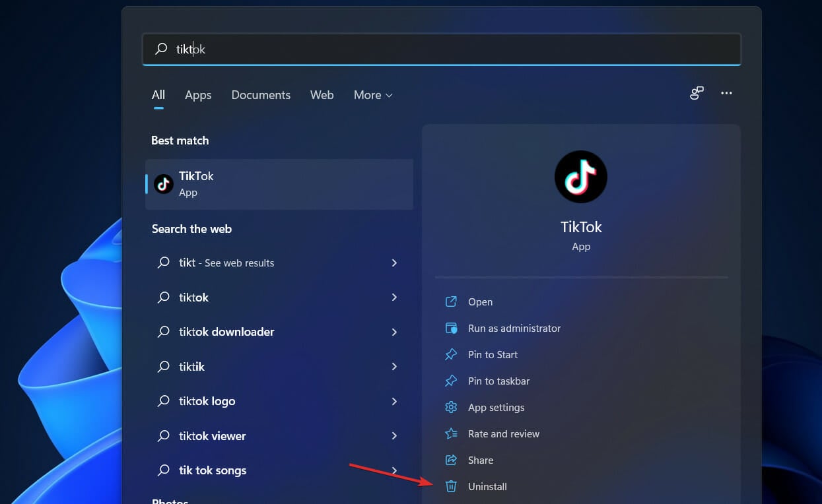The width and height of the screenshot is (822, 504).
Task: Select 'tik tok songs' suggestion
Action: (279, 470)
